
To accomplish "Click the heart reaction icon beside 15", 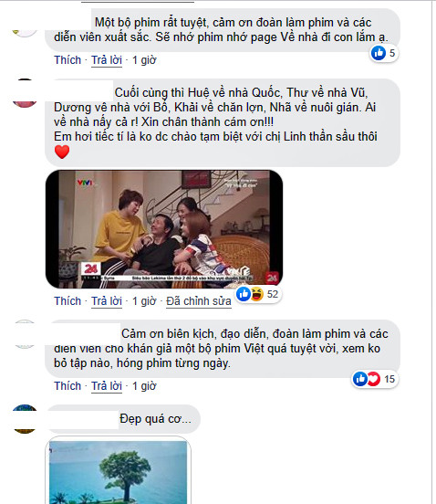I will pyautogui.click(x=374, y=379).
